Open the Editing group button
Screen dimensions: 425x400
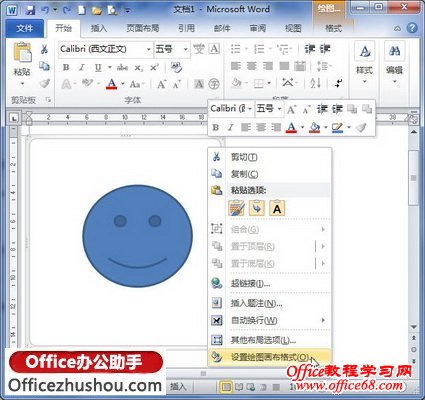click(x=394, y=63)
